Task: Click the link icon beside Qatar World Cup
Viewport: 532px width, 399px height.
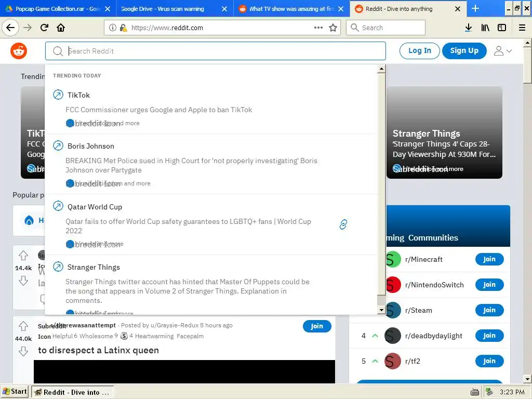Action: tap(343, 224)
